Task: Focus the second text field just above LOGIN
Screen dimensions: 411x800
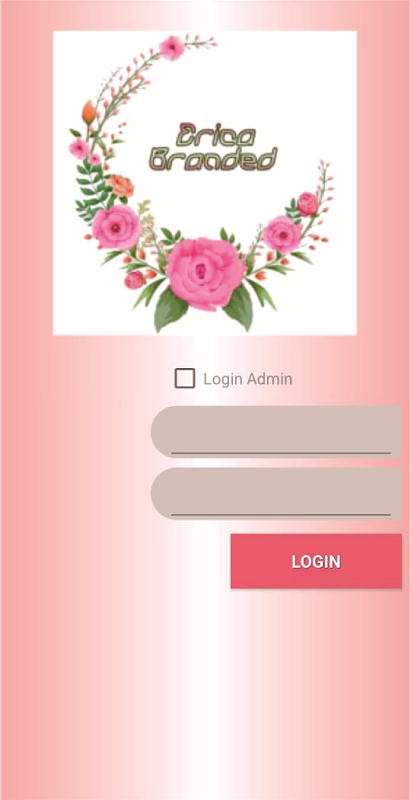Action: click(276, 493)
